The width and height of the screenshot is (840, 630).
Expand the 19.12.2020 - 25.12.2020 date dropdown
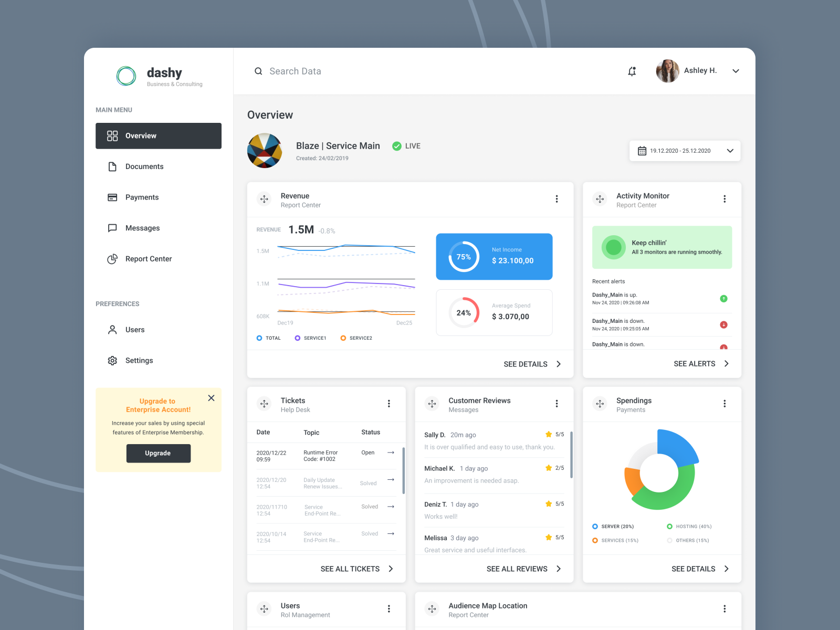(730, 151)
